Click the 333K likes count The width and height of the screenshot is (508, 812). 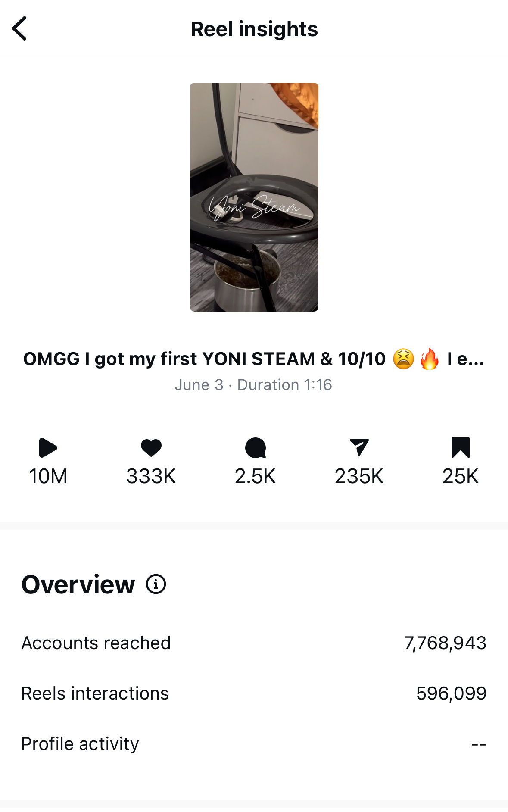[x=151, y=476]
